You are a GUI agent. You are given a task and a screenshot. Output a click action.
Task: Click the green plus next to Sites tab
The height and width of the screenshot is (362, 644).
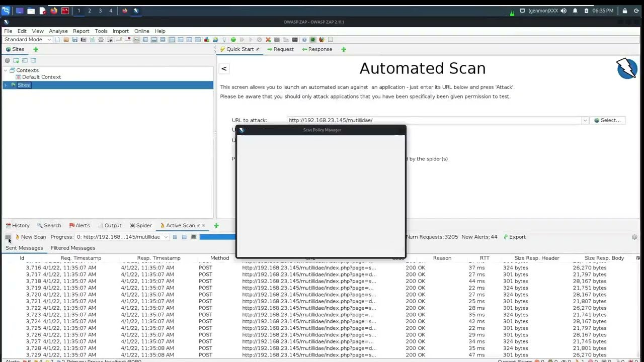tap(36, 49)
